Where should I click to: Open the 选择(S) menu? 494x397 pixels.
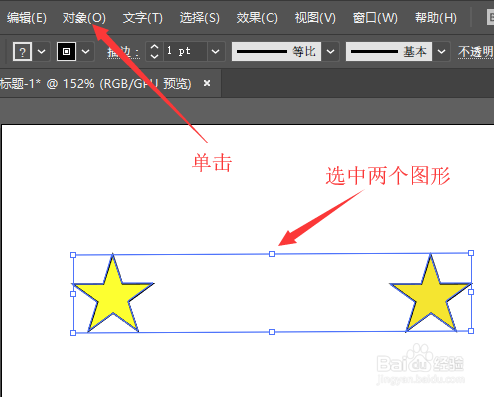coord(200,18)
